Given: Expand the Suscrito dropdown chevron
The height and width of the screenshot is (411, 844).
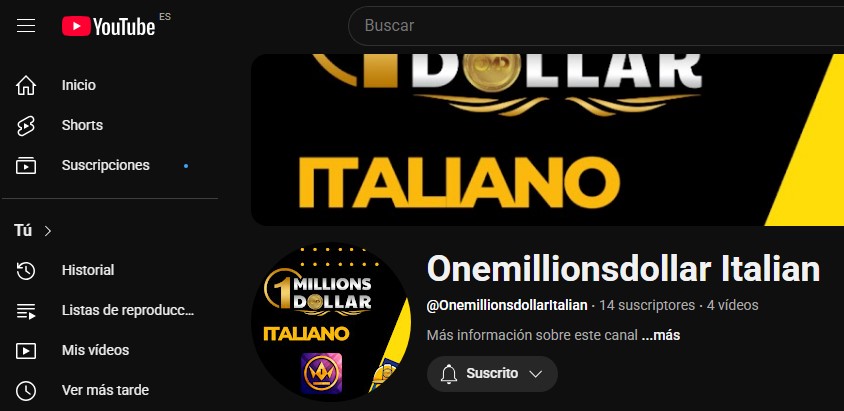Looking at the screenshot, I should 535,374.
